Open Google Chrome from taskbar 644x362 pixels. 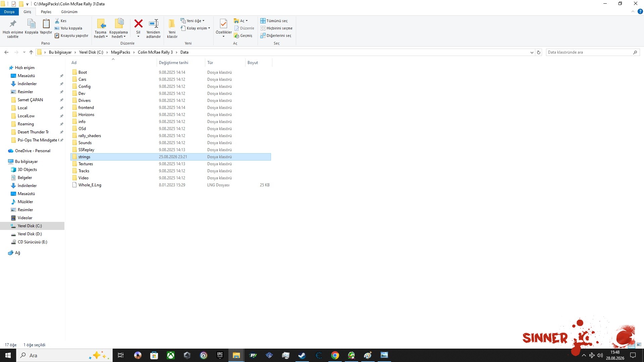click(x=335, y=355)
